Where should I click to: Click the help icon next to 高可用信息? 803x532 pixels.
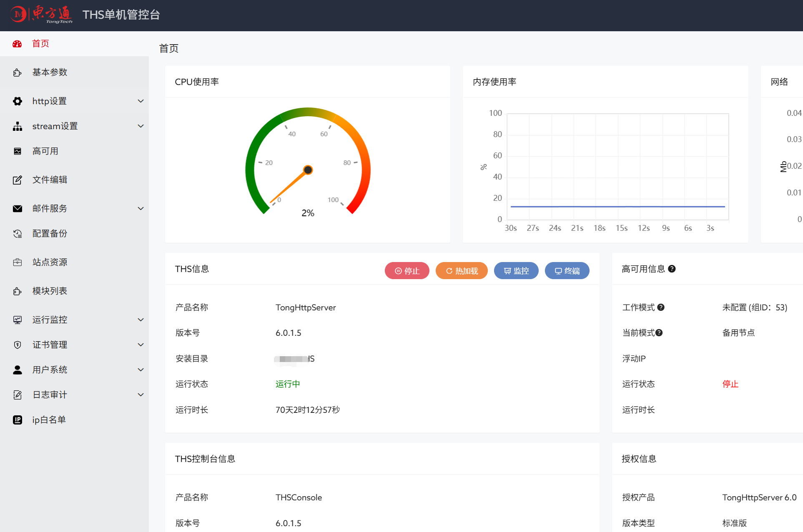tap(672, 269)
